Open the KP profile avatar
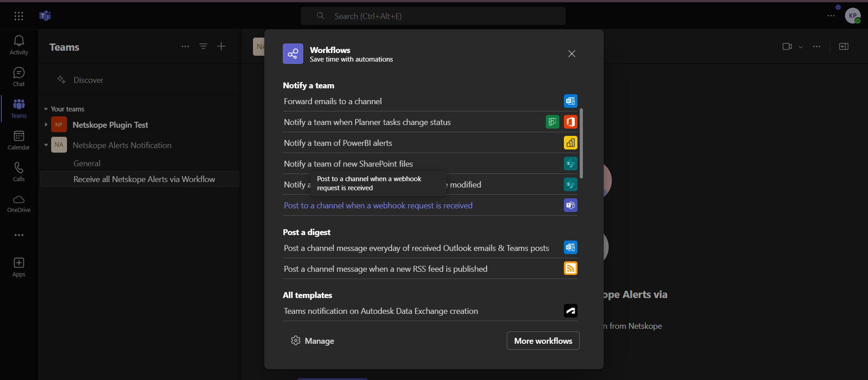The width and height of the screenshot is (868, 380). (853, 16)
